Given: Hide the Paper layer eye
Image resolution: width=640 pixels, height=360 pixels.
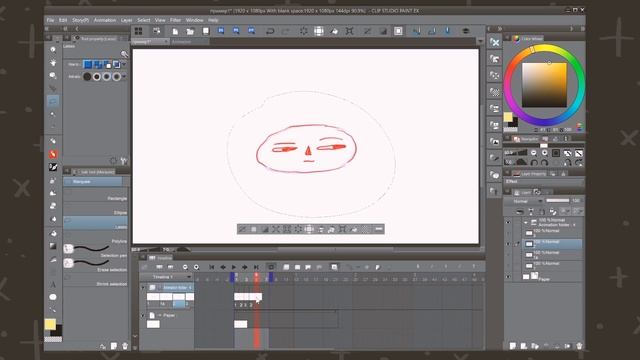Looking at the screenshot, I should point(508,277).
